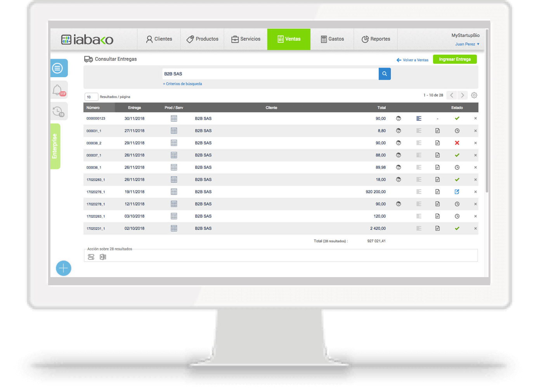Viewport: 539px width, 392px height.
Task: Click clock status for 17020263_1
Action: (x=457, y=216)
